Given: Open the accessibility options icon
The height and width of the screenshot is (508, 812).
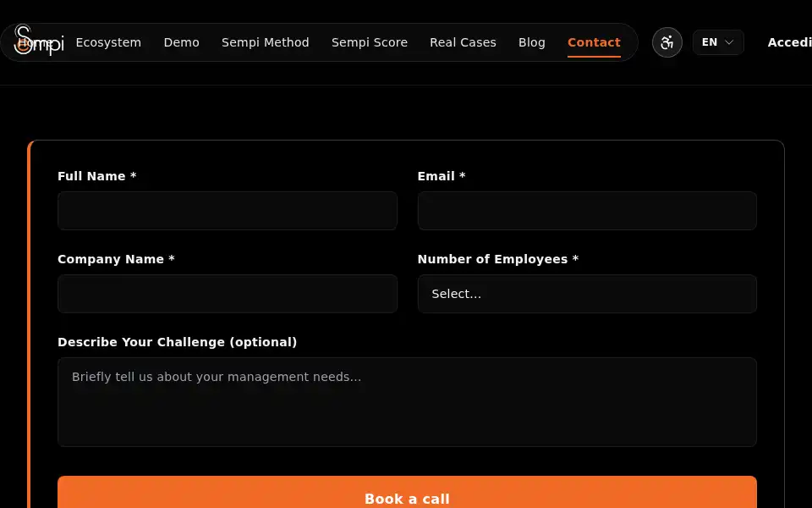Looking at the screenshot, I should [667, 42].
